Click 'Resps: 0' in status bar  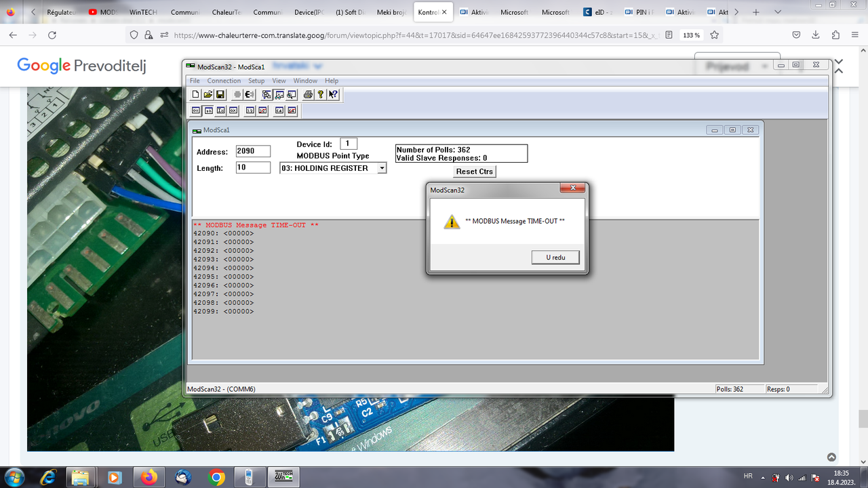click(778, 389)
